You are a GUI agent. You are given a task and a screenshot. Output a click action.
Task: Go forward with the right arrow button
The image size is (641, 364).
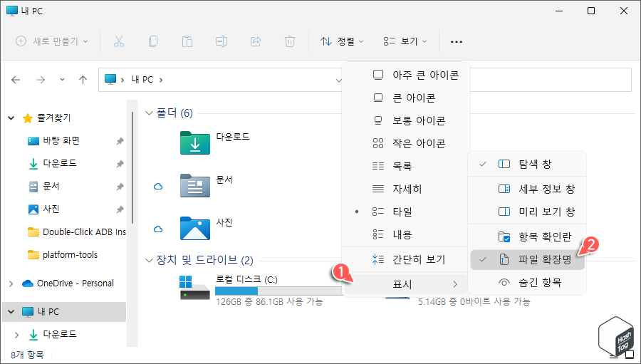pyautogui.click(x=41, y=80)
